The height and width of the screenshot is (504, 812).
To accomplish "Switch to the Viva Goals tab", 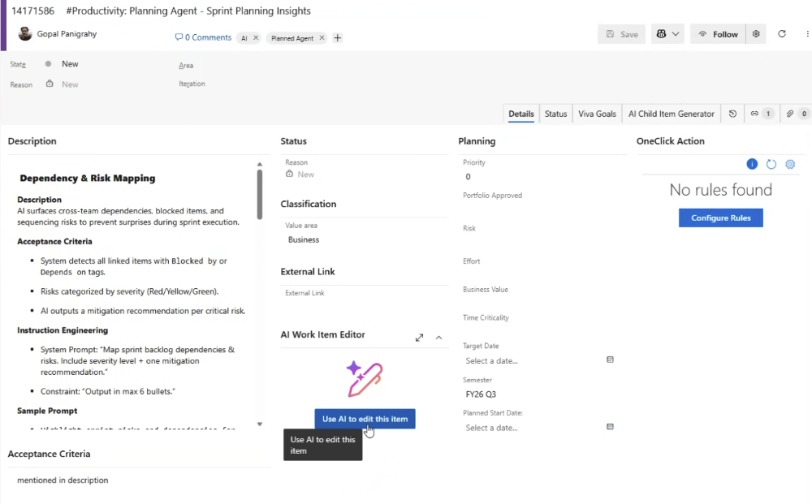I will (x=597, y=114).
